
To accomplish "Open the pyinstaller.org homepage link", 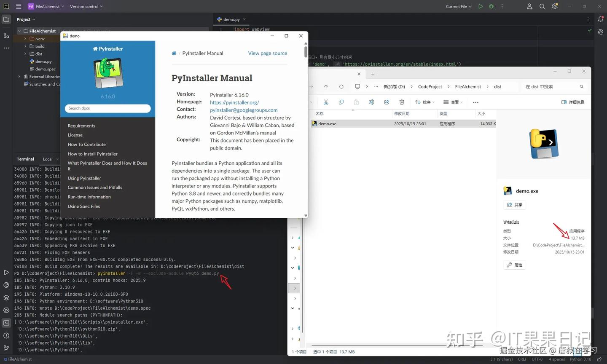I will tap(234, 102).
